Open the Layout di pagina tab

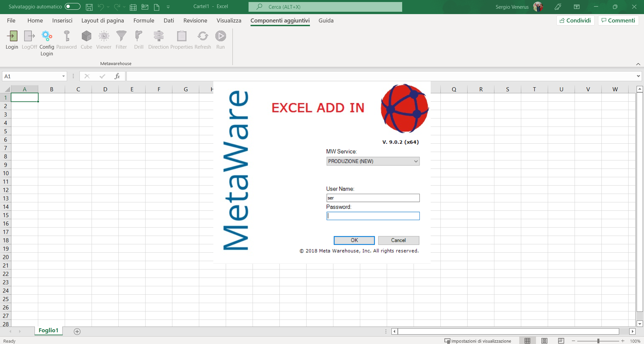(103, 20)
